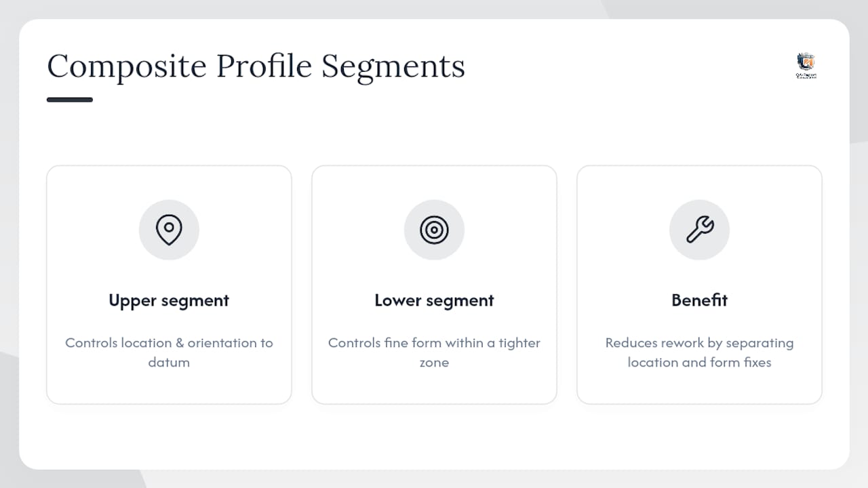Click the dark underline bar beneath the title
This screenshot has width=868, height=488.
point(70,100)
